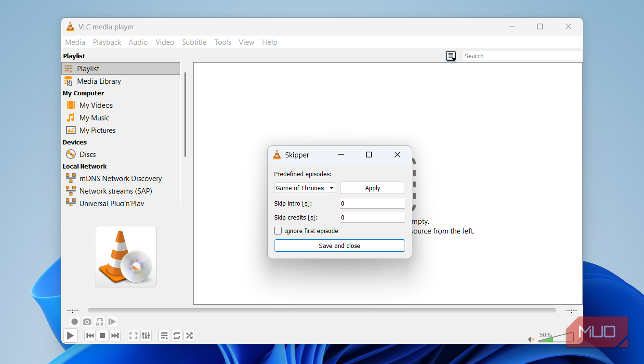The height and width of the screenshot is (364, 644).
Task: Change playlist view mode icon
Action: pos(451,56)
